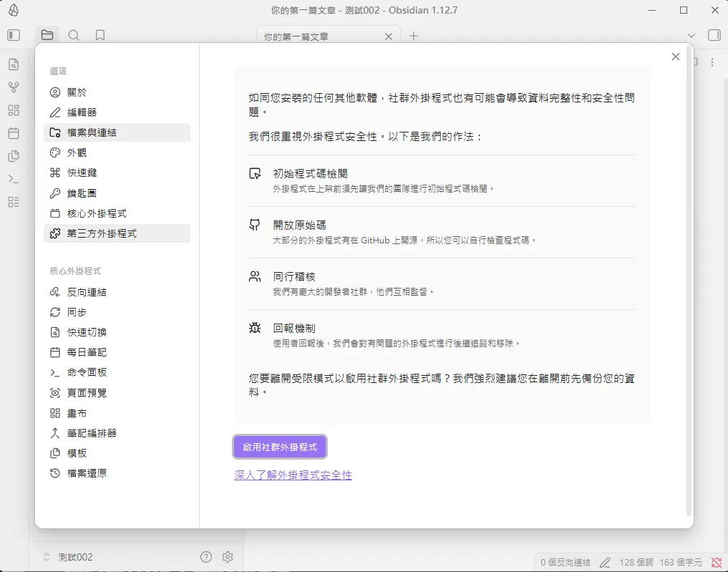Open the tab list dropdown chevron
The height and width of the screenshot is (572, 728).
pos(691,36)
